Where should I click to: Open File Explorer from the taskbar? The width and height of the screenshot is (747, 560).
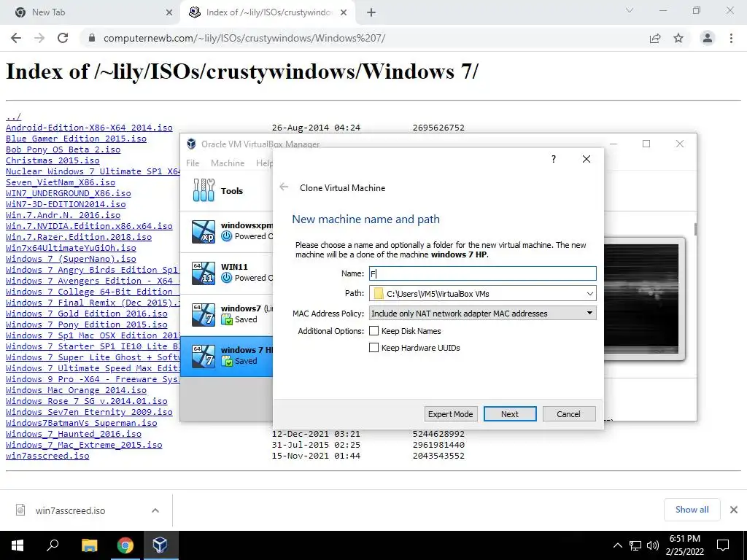(89, 545)
